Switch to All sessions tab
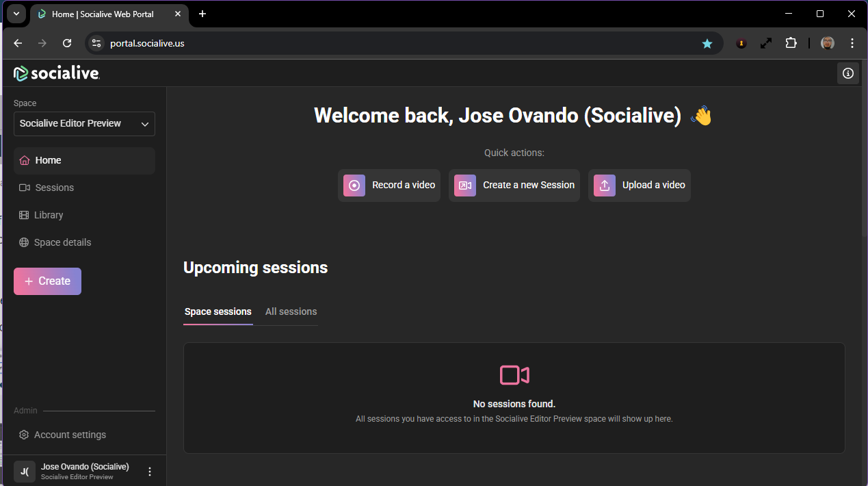This screenshot has height=486, width=868. tap(291, 311)
